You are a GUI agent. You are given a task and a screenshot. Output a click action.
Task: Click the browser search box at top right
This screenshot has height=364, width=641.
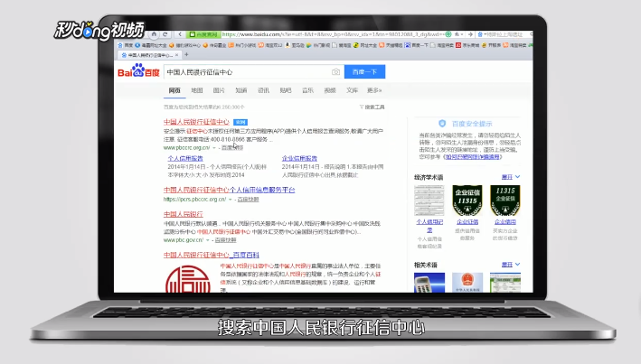pos(504,34)
